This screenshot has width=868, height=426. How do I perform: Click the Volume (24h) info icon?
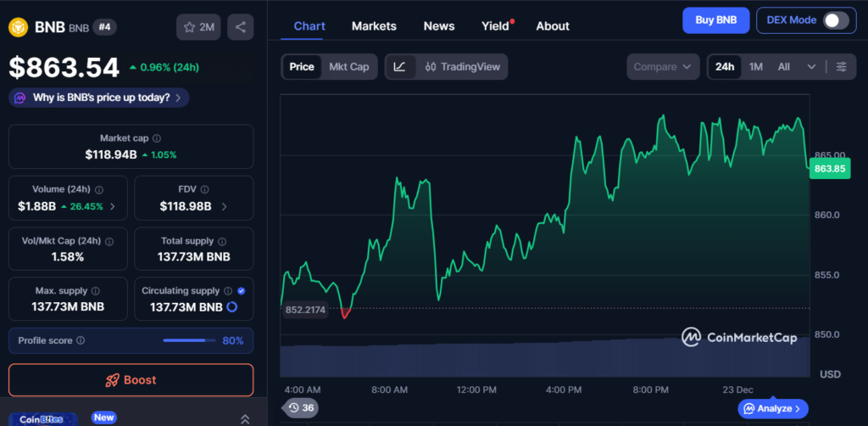tap(99, 189)
